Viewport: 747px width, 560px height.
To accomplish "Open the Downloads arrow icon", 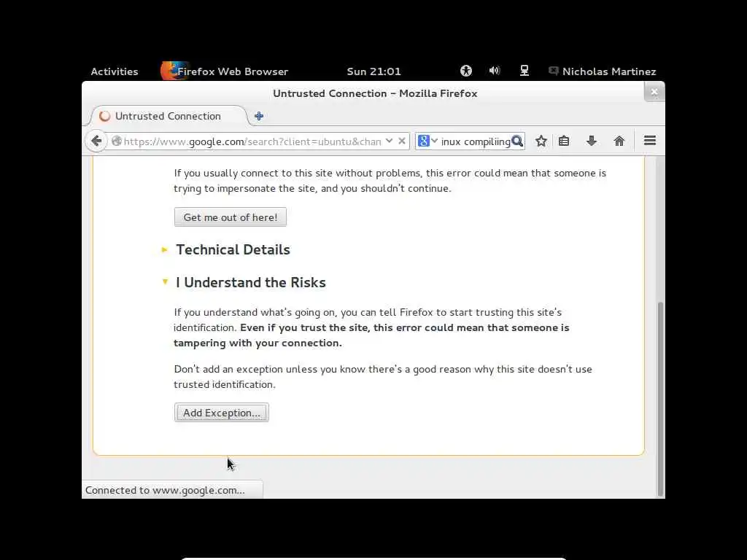I will point(592,141).
